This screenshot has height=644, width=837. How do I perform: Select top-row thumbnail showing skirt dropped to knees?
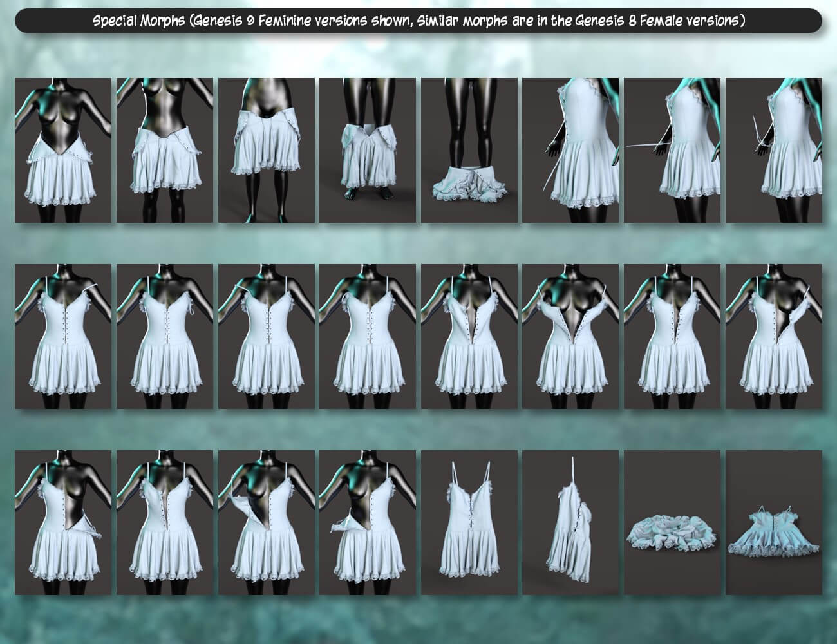point(368,151)
